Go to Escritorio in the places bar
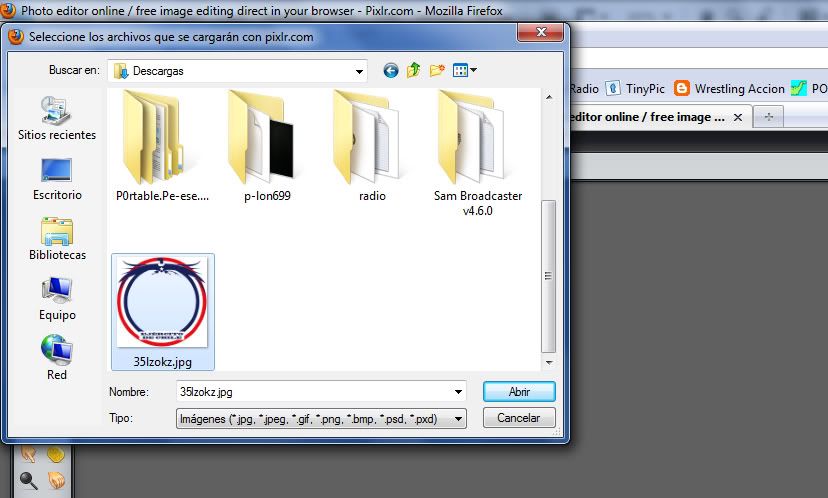The width and height of the screenshot is (828, 498). click(57, 179)
